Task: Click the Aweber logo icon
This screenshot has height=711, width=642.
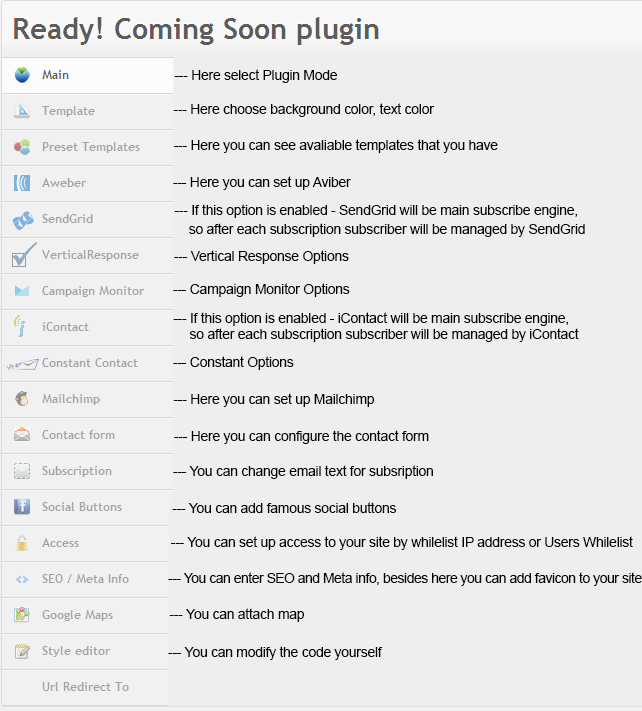Action: coord(22,183)
